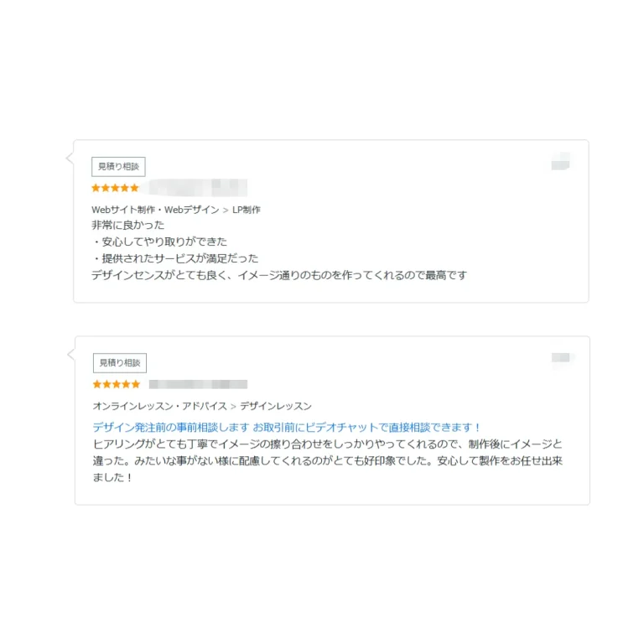Click the breadcrumb arrow before LP制作

tap(226, 210)
